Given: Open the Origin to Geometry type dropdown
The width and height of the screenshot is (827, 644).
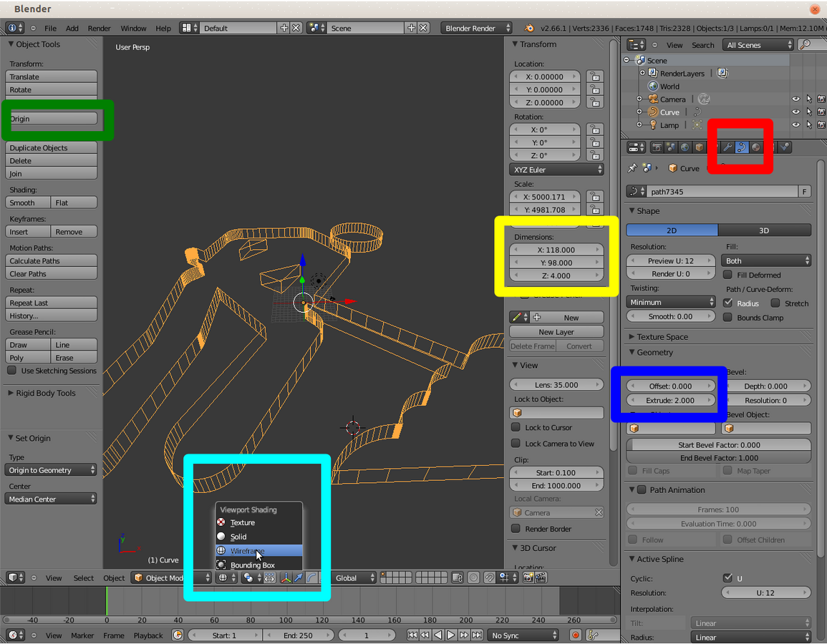Looking at the screenshot, I should (x=51, y=470).
